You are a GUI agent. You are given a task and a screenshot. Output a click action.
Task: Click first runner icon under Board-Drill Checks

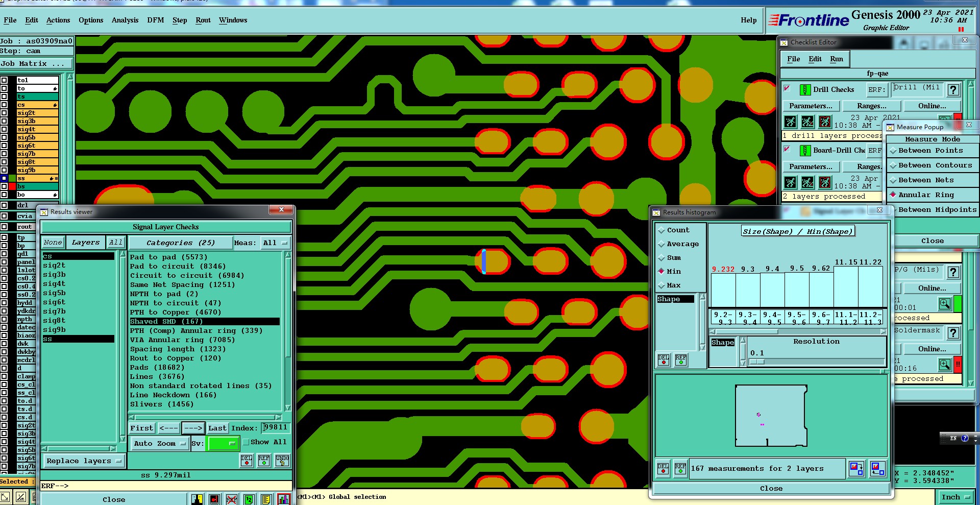tap(790, 182)
